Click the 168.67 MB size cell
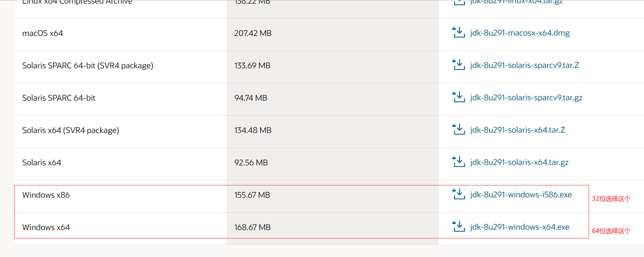This screenshot has width=644, height=257. [253, 228]
